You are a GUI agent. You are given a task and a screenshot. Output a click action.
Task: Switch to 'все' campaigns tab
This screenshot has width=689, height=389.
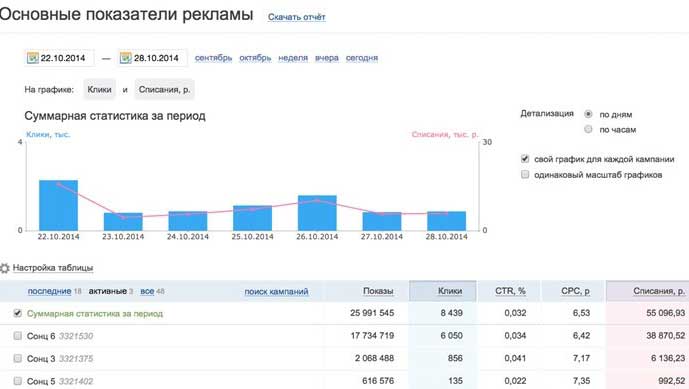147,291
